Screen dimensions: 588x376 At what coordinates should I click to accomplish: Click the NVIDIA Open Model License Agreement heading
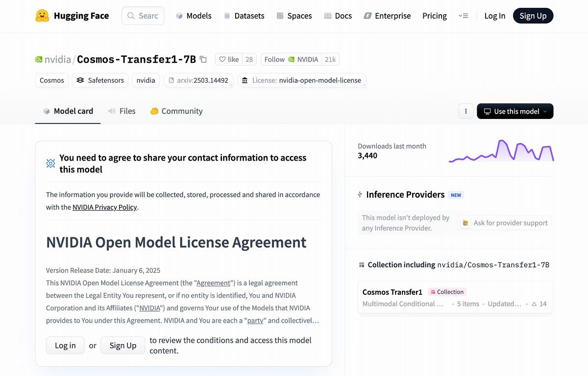click(176, 242)
